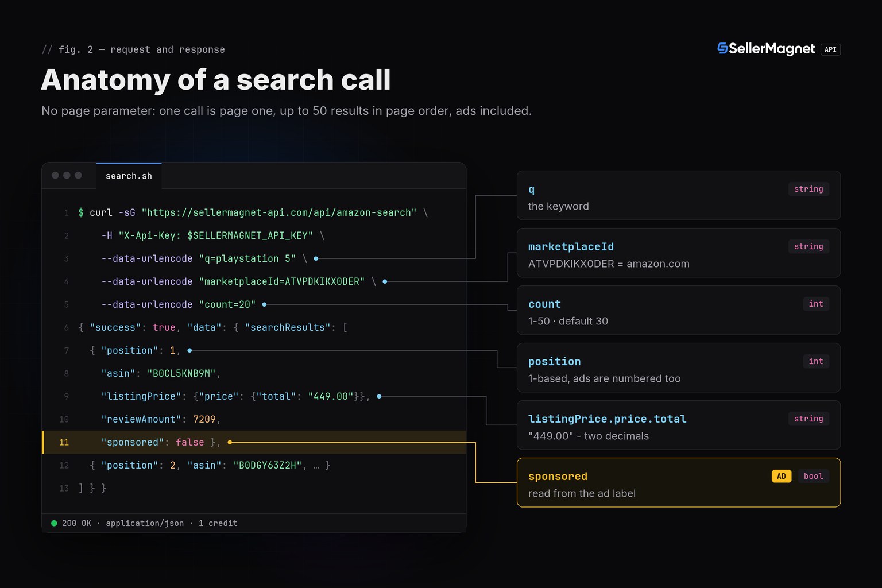Click the "application/json" status text
The height and width of the screenshot is (588, 882).
(145, 523)
